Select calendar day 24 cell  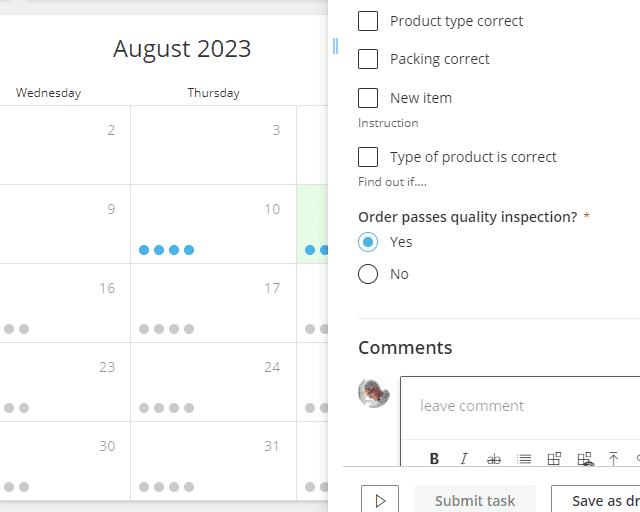[x=213, y=382]
